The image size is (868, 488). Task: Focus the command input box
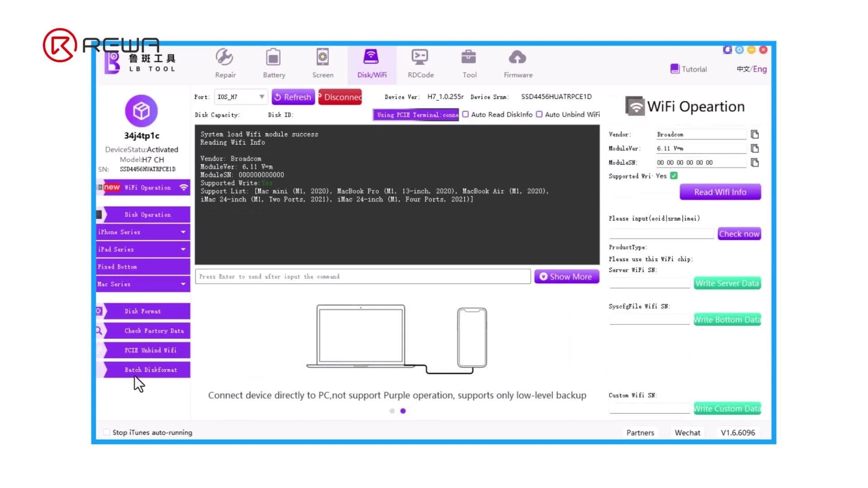[363, 277]
